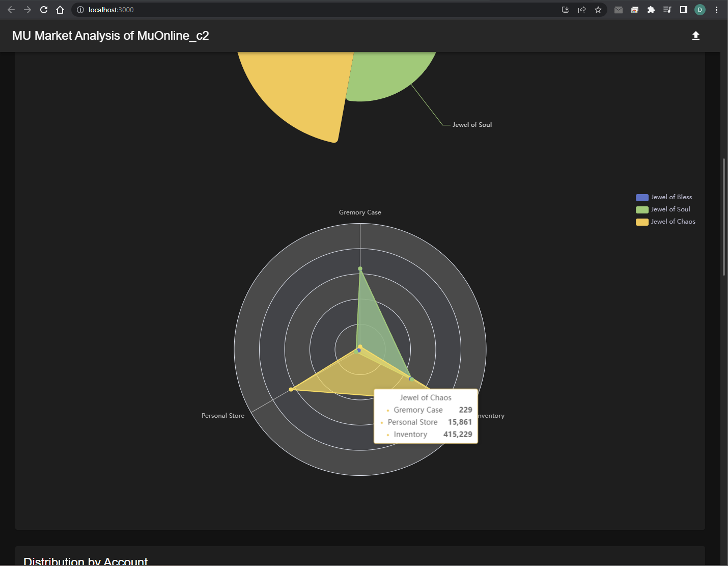The image size is (728, 566).
Task: Click the install app icon in address bar
Action: [566, 10]
